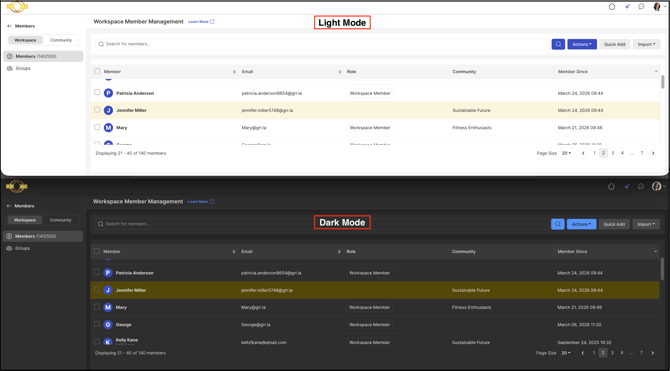The width and height of the screenshot is (670, 371).
Task: Click Jennifer Miller's J avatar in light mode
Action: [x=109, y=110]
